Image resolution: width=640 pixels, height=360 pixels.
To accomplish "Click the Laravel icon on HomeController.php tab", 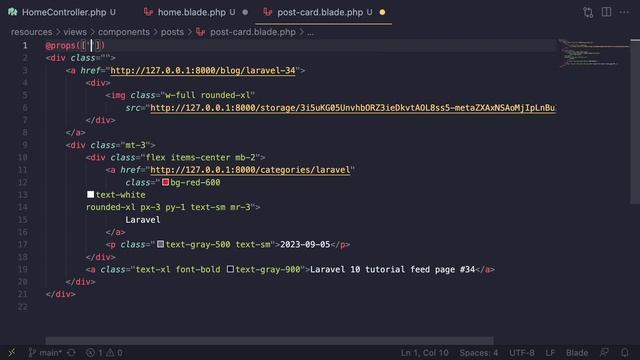I will pos(13,12).
